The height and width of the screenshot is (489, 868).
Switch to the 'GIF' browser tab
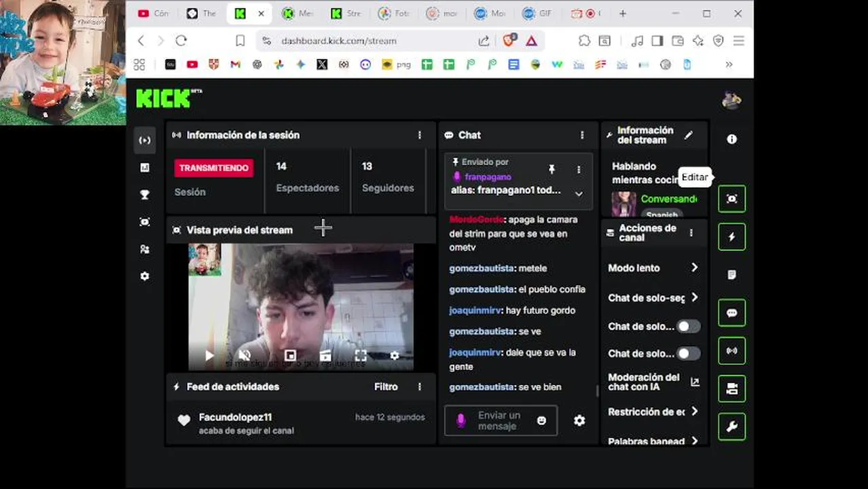pyautogui.click(x=539, y=14)
